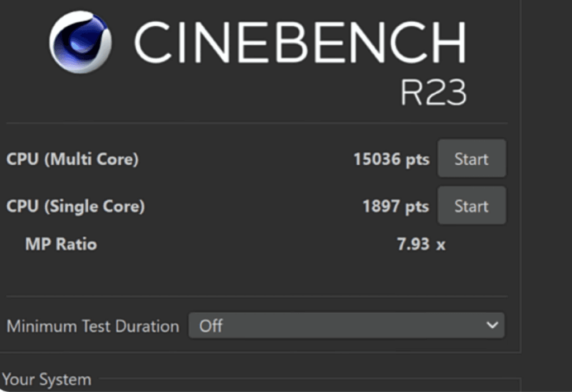
Task: Click the Minimum Test Duration label
Action: click(93, 326)
